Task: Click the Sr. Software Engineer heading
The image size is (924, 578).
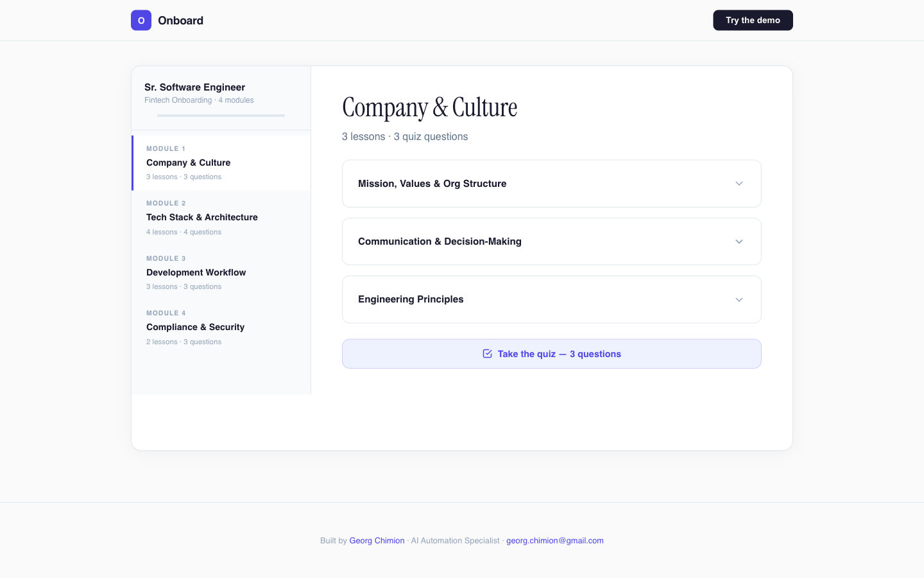Action: (194, 87)
